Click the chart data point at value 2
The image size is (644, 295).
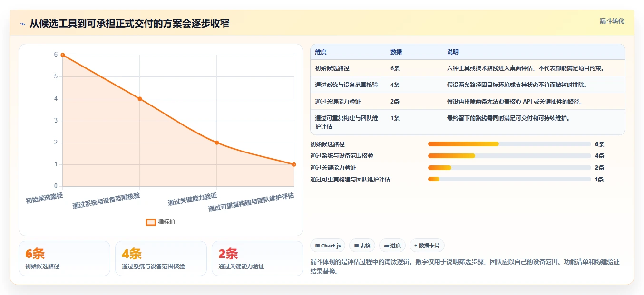pyautogui.click(x=217, y=143)
